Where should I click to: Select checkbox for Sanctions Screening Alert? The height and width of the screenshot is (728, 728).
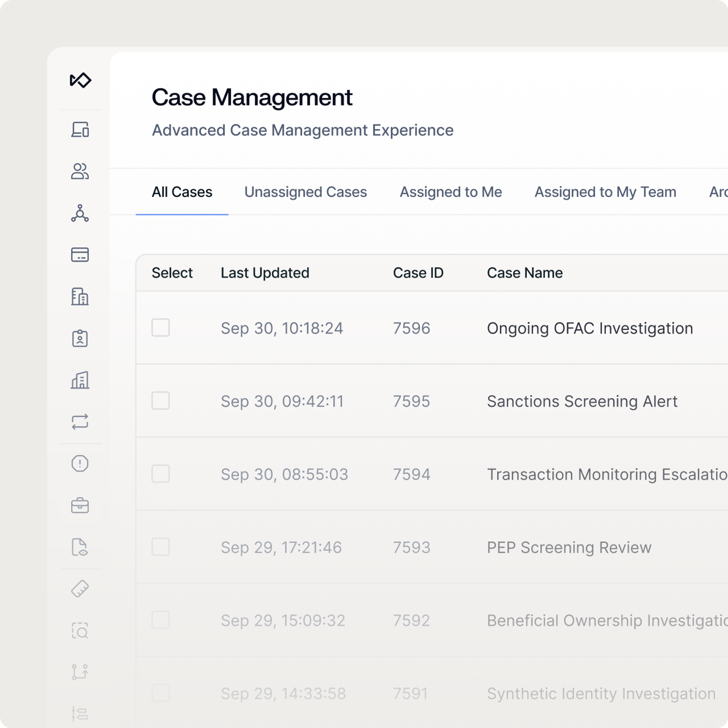point(161,401)
